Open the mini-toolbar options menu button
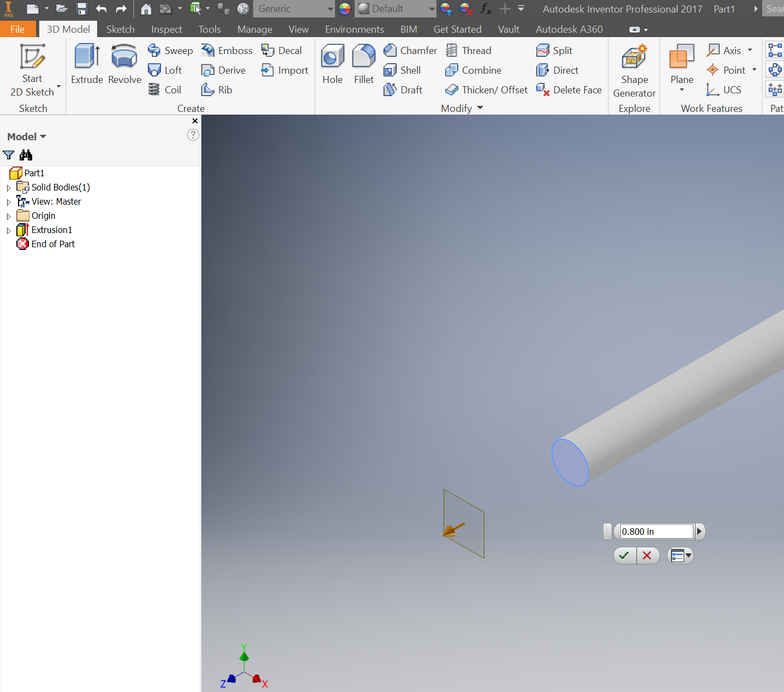784x692 pixels. 680,556
